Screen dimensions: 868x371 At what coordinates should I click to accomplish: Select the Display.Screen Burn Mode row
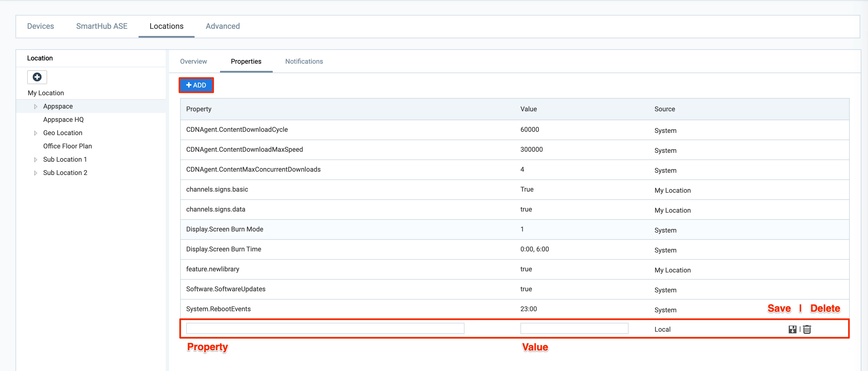[225, 229]
